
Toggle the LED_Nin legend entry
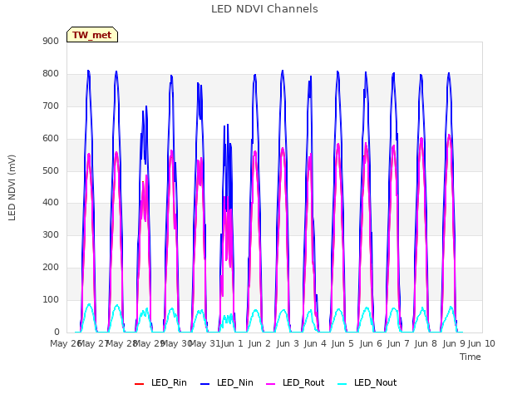pyautogui.click(x=227, y=382)
